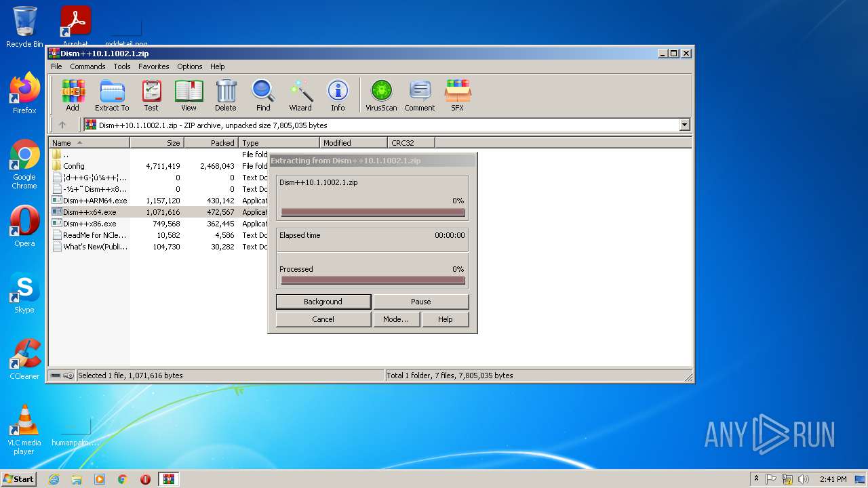
Task: Click the drive/key status bar icon
Action: pyautogui.click(x=62, y=375)
